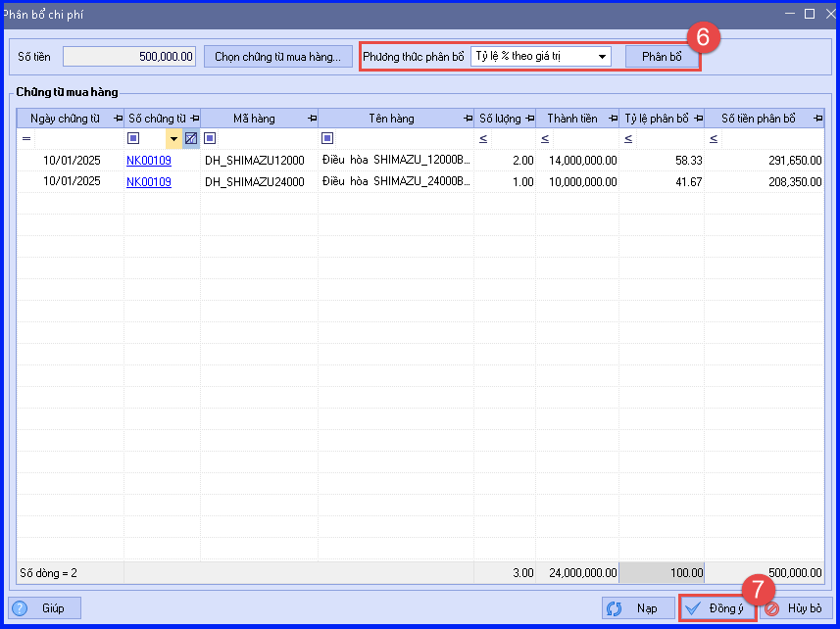The width and height of the screenshot is (840, 629).
Task: Pin the Mã hàng column
Action: 313,119
